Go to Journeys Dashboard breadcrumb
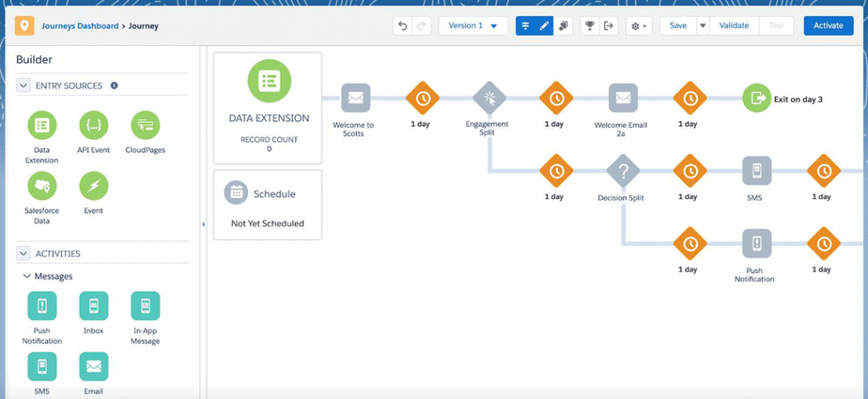This screenshot has height=399, width=868. 80,25
